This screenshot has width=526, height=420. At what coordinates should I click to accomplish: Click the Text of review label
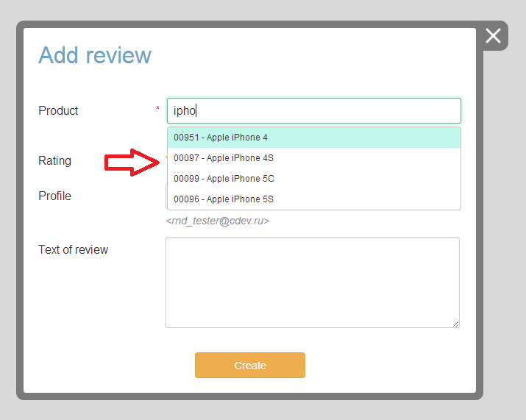tap(73, 249)
